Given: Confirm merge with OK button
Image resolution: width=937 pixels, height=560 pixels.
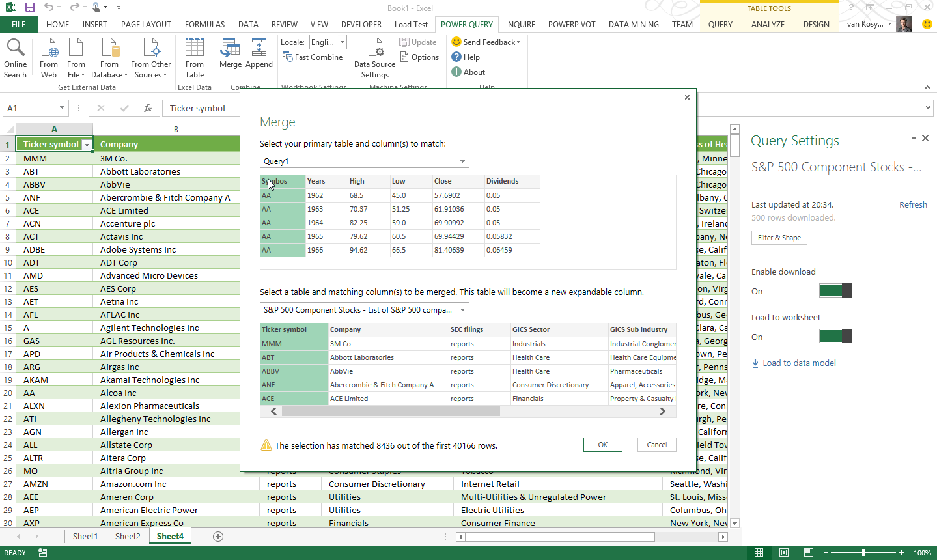Looking at the screenshot, I should click(602, 445).
